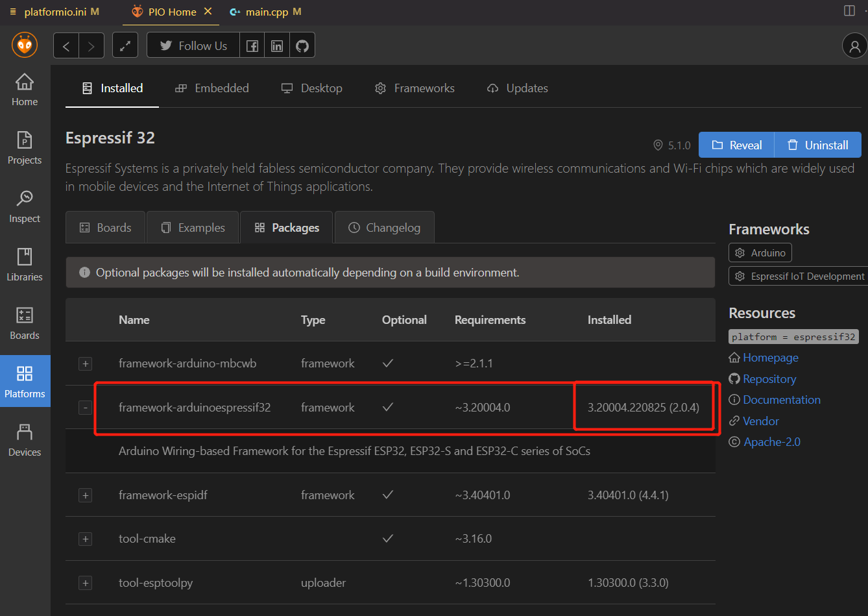
Task: Click installed version 3.20004.220825 (2.0.4)
Action: (x=644, y=408)
